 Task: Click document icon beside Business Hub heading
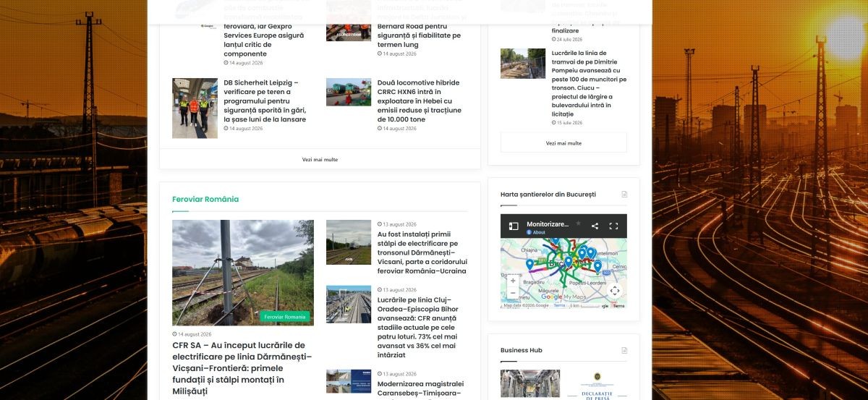point(624,350)
